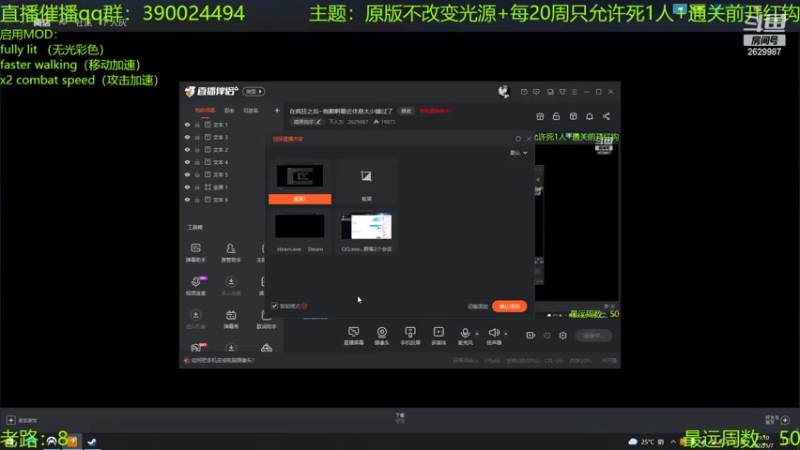
Task: Switch to the third scene tab
Action: [x=251, y=111]
